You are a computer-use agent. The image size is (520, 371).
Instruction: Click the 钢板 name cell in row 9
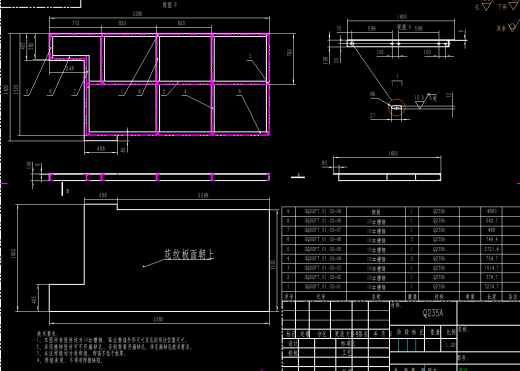coord(376,212)
